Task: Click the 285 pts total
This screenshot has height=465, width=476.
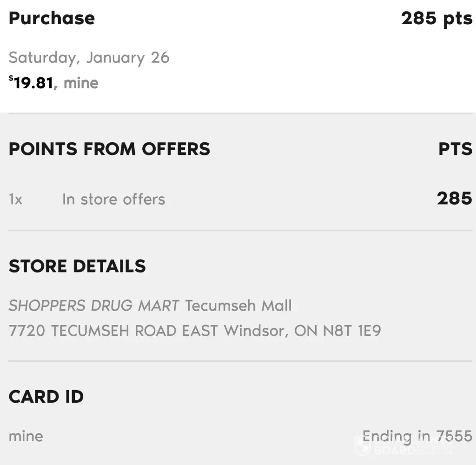Action: [x=436, y=18]
